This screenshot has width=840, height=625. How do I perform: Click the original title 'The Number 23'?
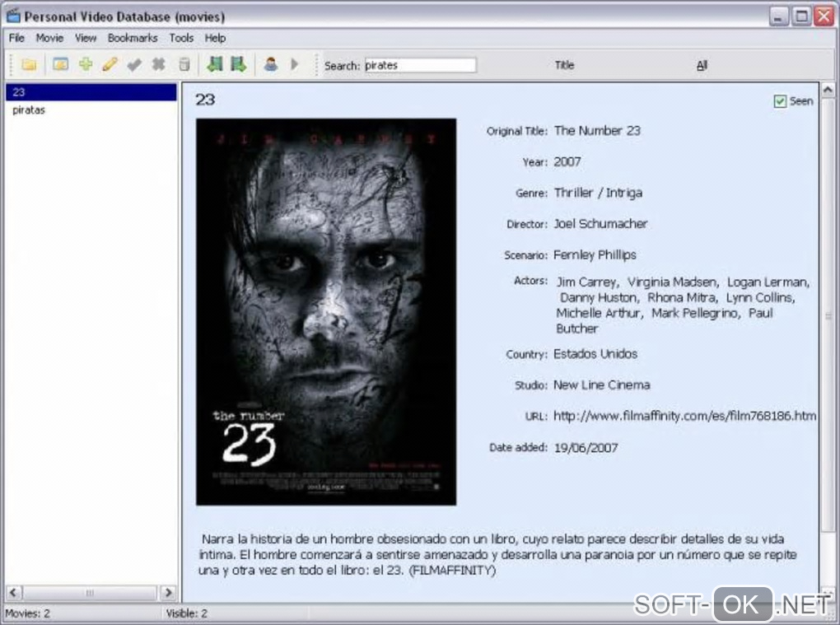597,131
